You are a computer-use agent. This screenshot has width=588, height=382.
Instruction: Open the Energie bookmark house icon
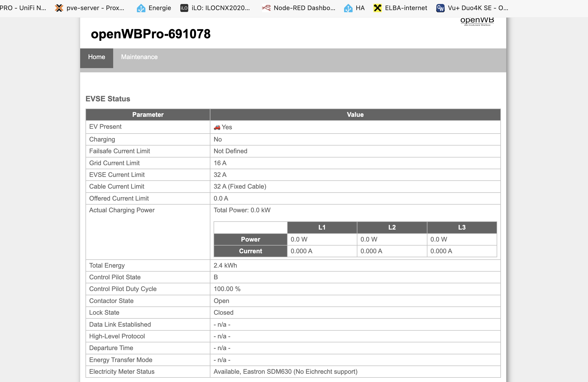coord(141,8)
